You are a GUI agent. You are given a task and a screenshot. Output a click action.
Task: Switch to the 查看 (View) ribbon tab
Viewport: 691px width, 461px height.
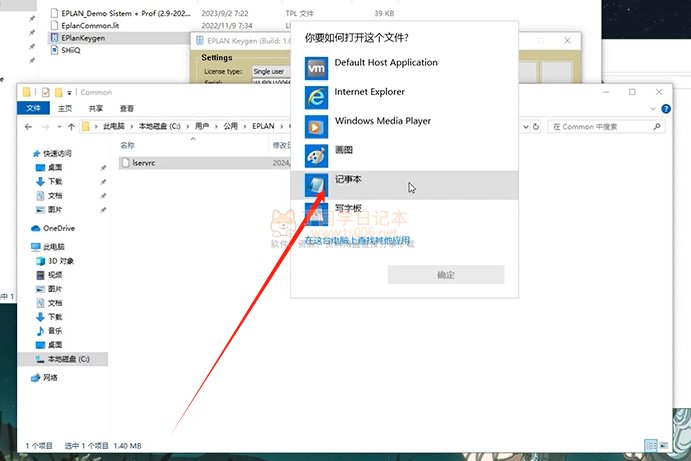127,108
